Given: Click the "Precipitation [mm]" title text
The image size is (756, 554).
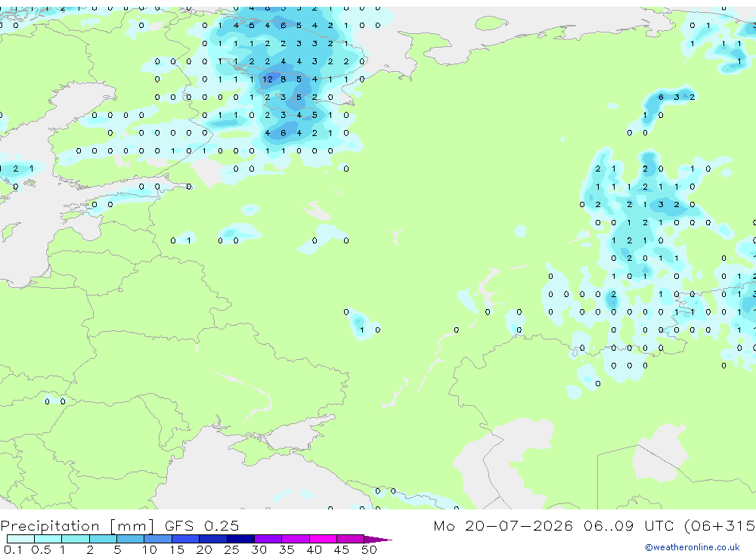Looking at the screenshot, I should pyautogui.click(x=77, y=526).
